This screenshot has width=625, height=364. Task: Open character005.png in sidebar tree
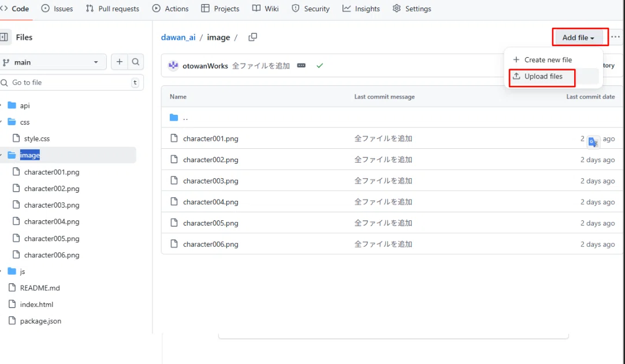(x=51, y=239)
